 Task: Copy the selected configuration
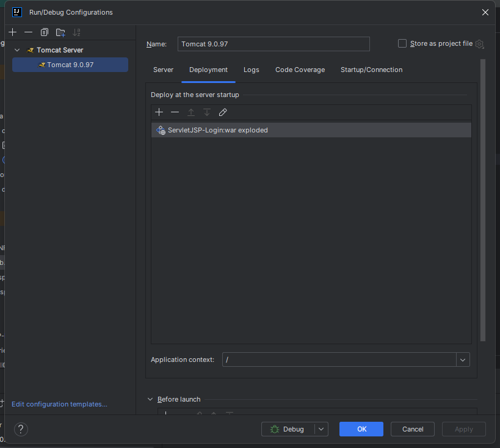click(x=44, y=32)
